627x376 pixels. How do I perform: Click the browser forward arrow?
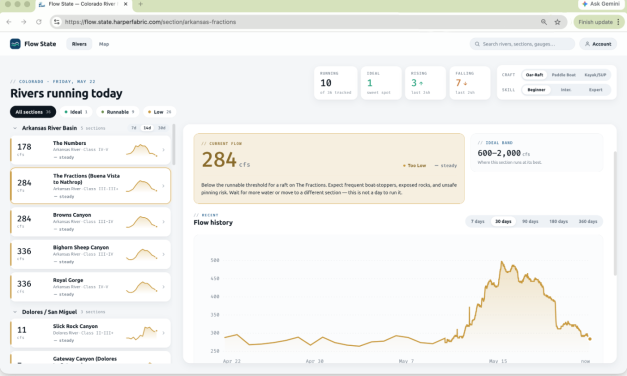pos(24,22)
